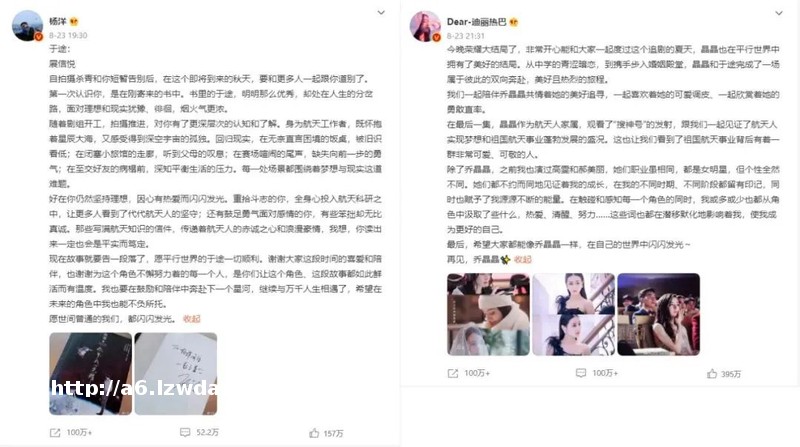Expand chevron menu on 迪丽热巴's post
The width and height of the screenshot is (800, 447).
click(x=779, y=13)
